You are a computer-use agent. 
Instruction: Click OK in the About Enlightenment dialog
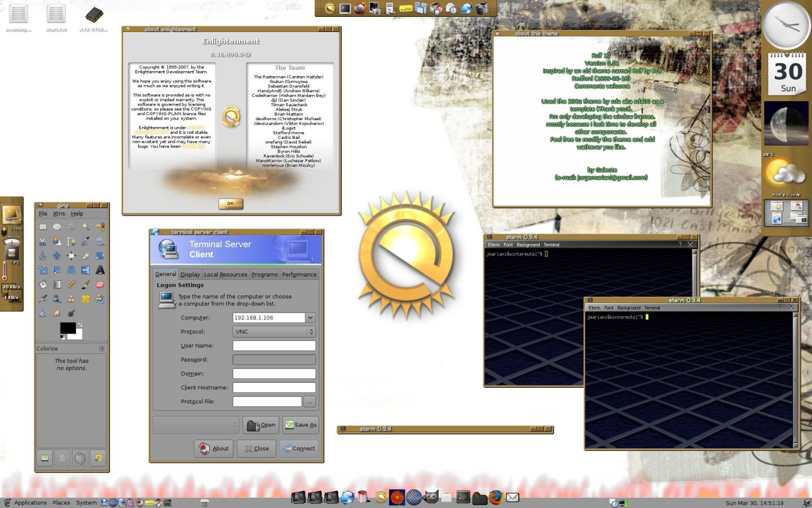click(x=231, y=203)
